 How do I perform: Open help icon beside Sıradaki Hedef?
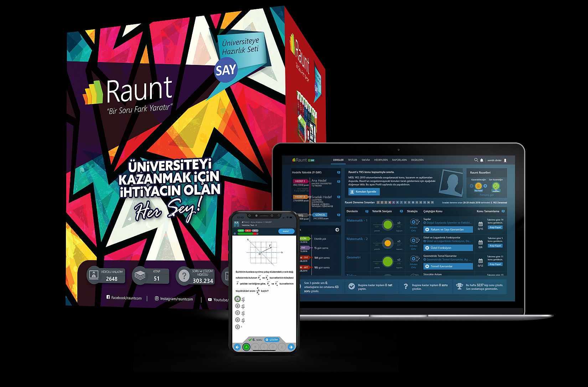click(338, 197)
